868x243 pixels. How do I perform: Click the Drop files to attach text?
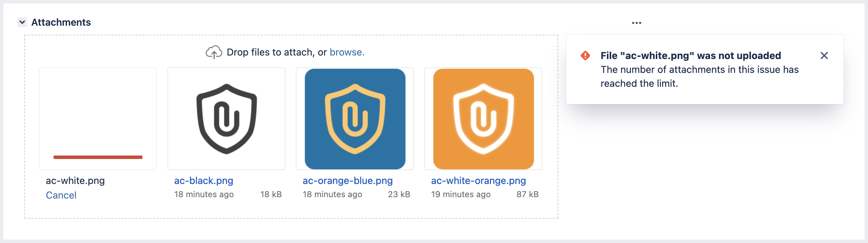(x=276, y=52)
